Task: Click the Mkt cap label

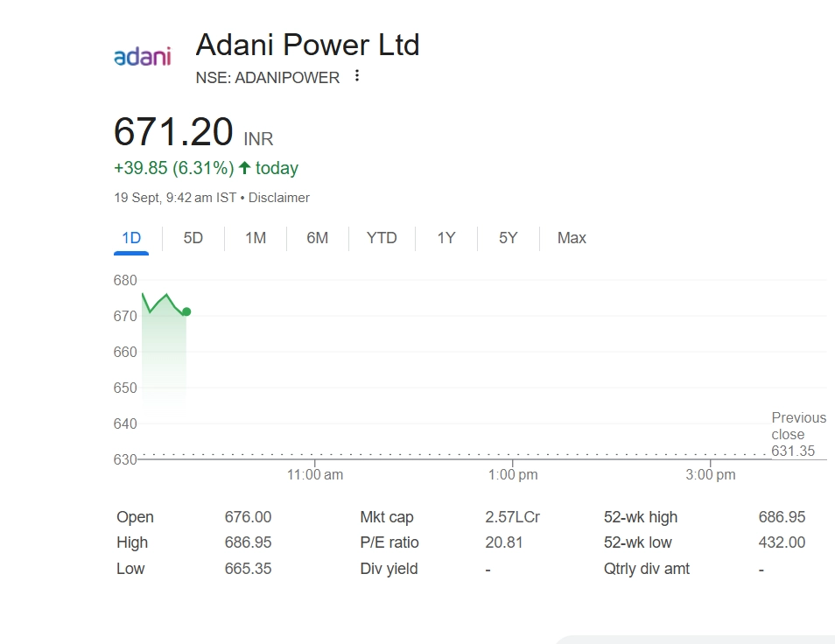Action: click(x=387, y=517)
